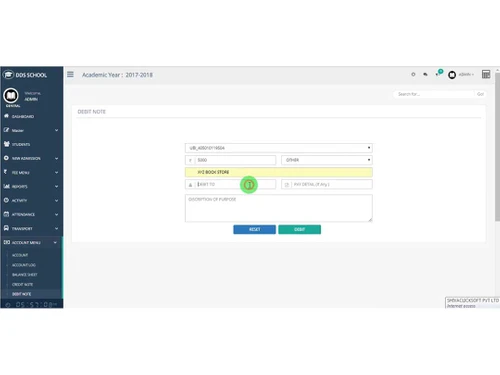Click the admin avatar in the header

pyautogui.click(x=452, y=75)
